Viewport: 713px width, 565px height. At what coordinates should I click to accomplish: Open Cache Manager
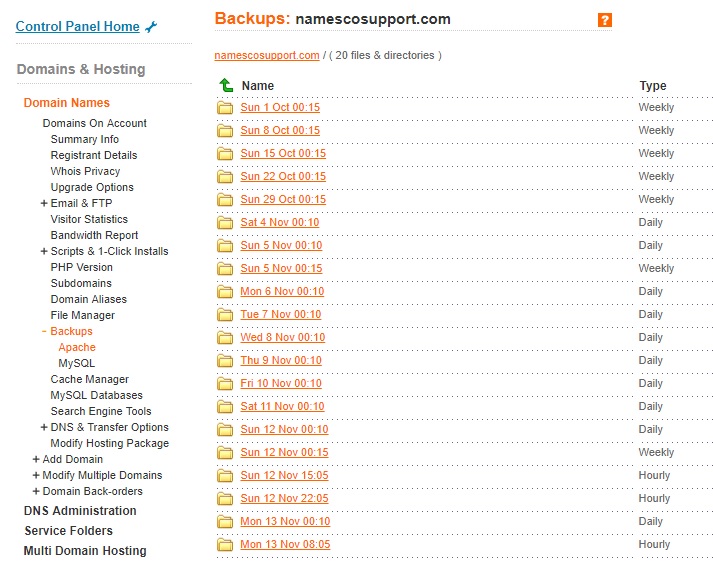click(90, 379)
